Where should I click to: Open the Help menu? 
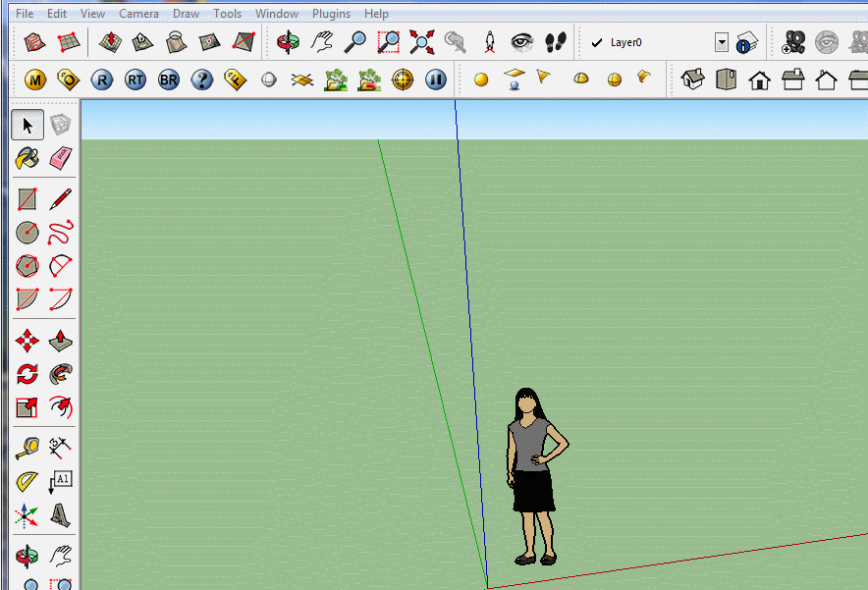click(376, 14)
